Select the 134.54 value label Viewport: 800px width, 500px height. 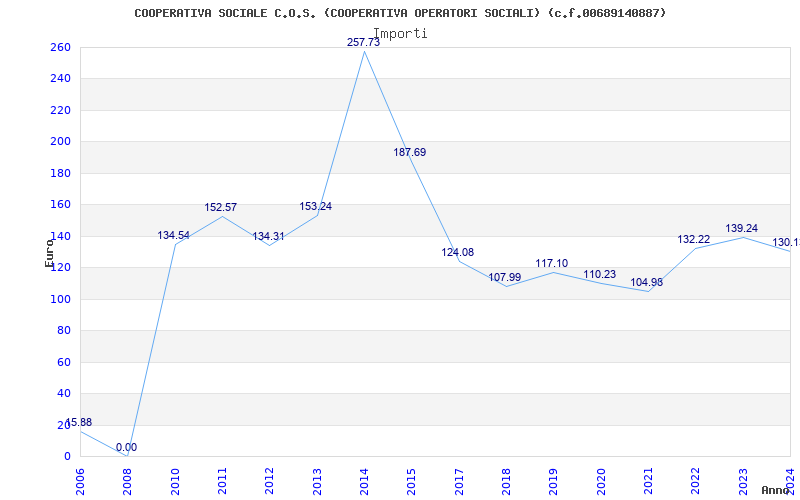(173, 235)
